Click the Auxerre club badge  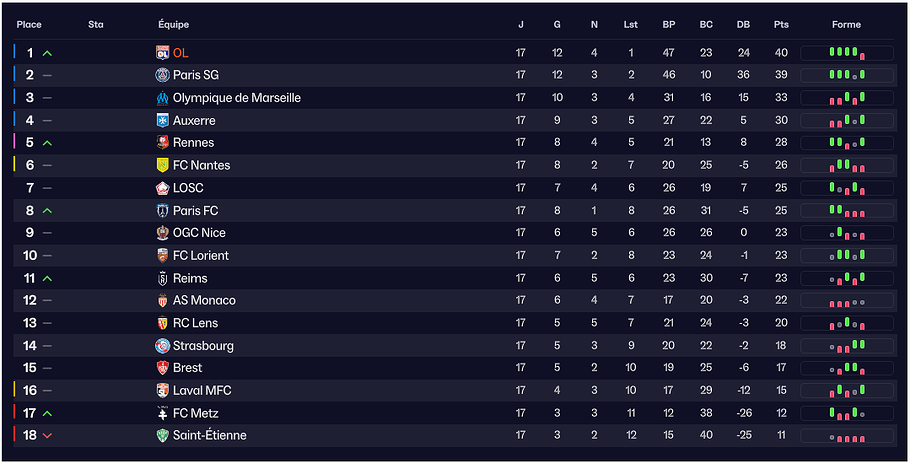(x=162, y=120)
